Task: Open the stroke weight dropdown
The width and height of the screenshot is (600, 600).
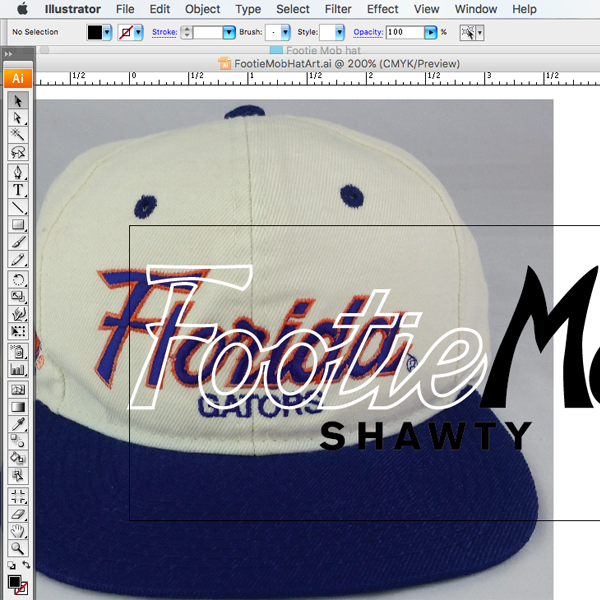Action: [229, 32]
